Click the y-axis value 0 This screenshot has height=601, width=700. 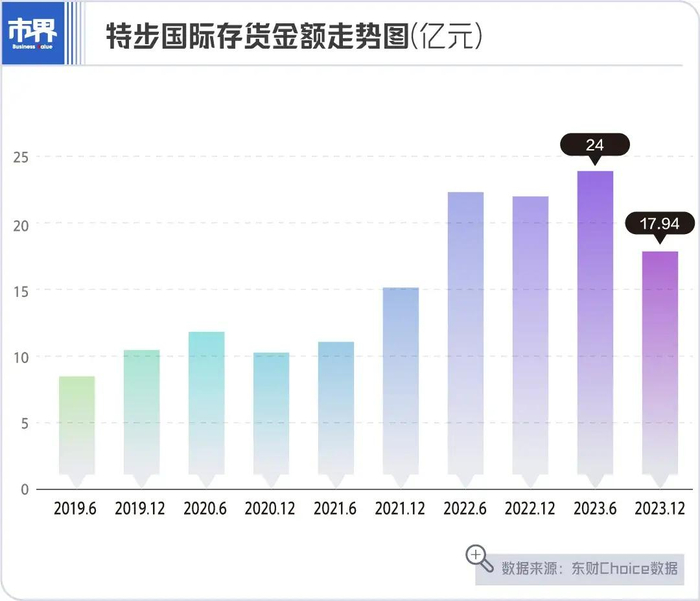point(25,490)
